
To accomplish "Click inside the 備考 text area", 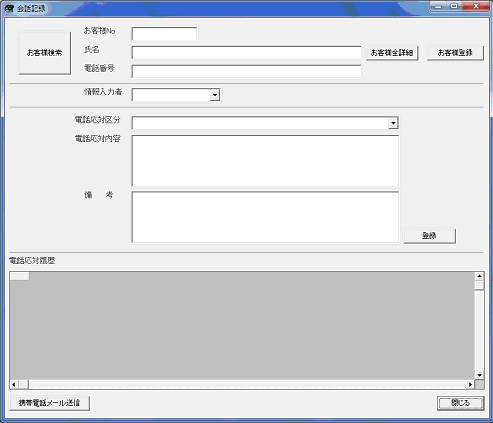I will [265, 217].
